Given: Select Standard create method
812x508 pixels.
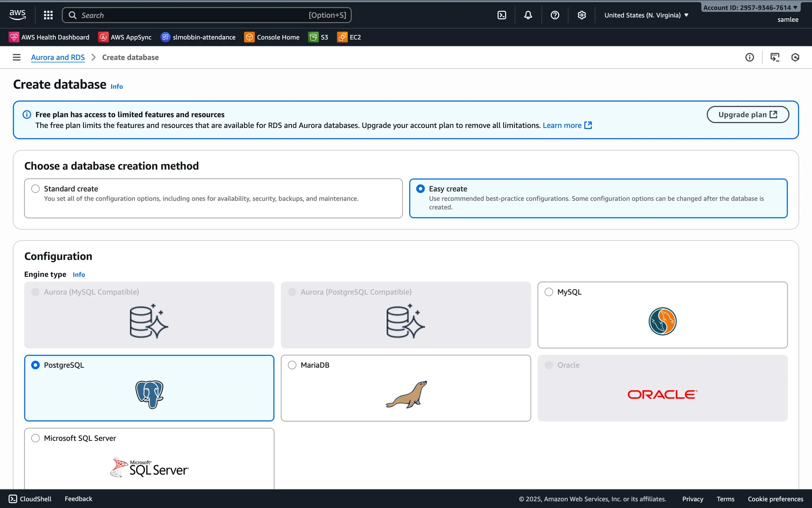Looking at the screenshot, I should pyautogui.click(x=36, y=189).
